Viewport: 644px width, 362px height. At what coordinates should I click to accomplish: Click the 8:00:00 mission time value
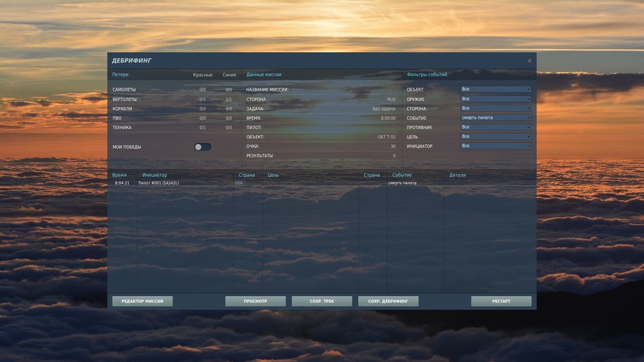[388, 119]
